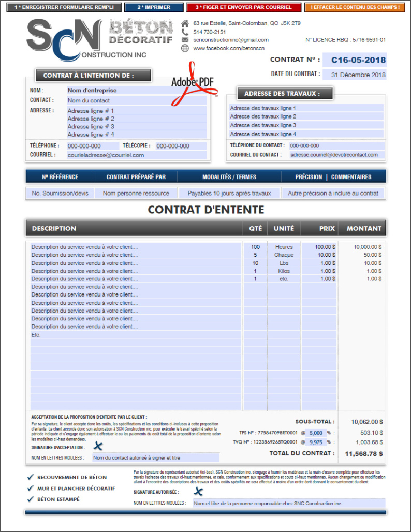This screenshot has width=411, height=532.
Task: Click the envelope icon next to Gmail address
Action: pos(185,40)
